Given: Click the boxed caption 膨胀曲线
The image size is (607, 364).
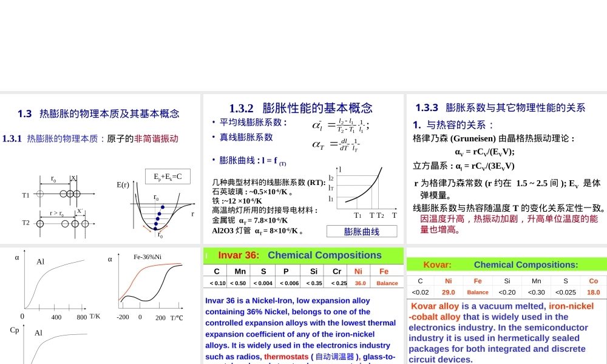Looking at the screenshot, I should click(362, 232).
